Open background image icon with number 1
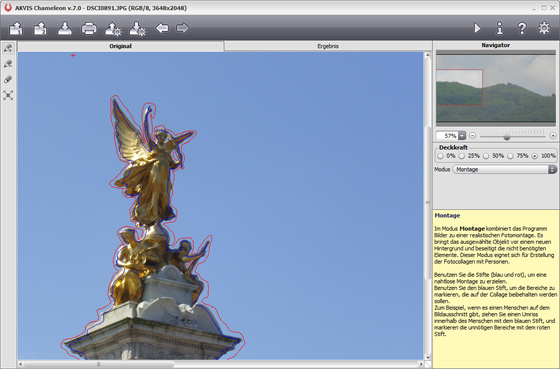This screenshot has width=560, height=369. coord(16,28)
